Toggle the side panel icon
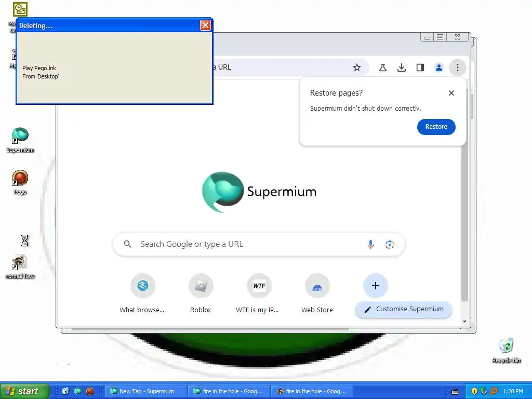 coord(420,68)
